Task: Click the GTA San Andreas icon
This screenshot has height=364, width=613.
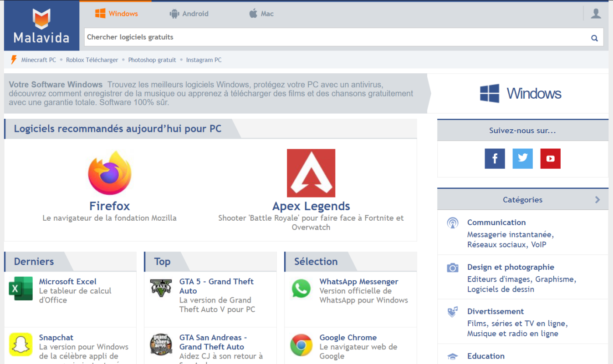Action: coord(161,344)
